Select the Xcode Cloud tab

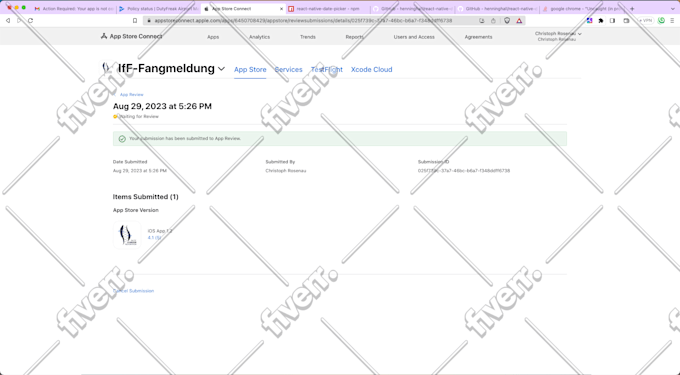(371, 69)
